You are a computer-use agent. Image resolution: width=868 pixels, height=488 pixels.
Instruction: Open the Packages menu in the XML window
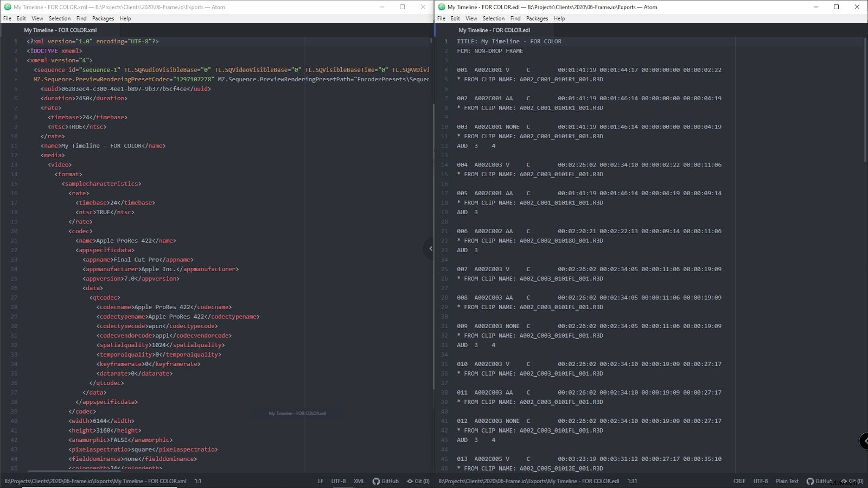(103, 18)
